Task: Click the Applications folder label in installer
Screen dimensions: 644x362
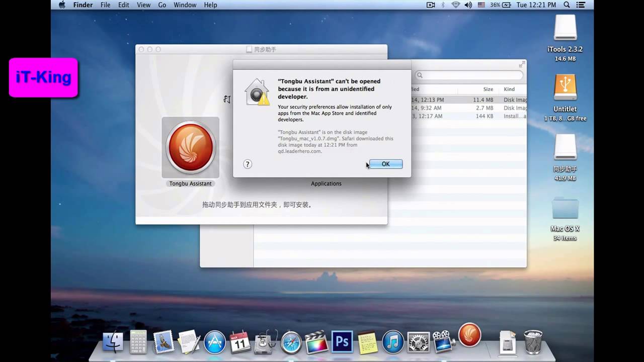Action: pos(326,184)
